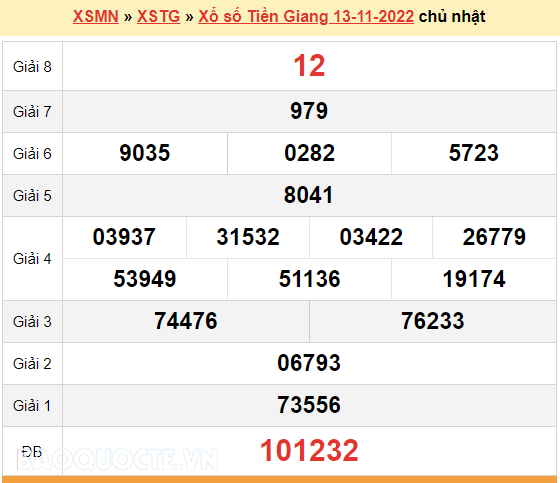560x483 pixels.
Task: Click the Giải 6 number 9035
Action: point(145,153)
